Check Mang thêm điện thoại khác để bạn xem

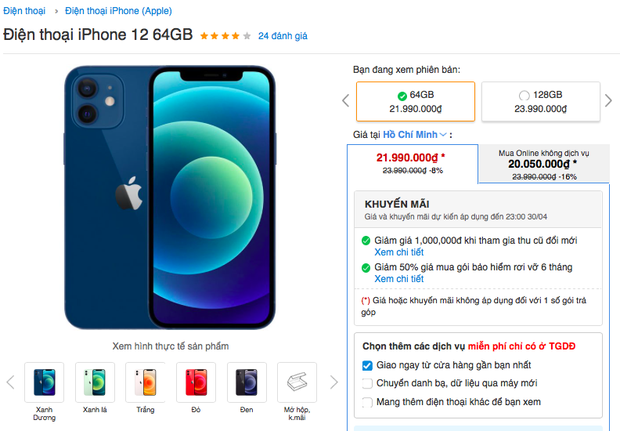(x=367, y=402)
